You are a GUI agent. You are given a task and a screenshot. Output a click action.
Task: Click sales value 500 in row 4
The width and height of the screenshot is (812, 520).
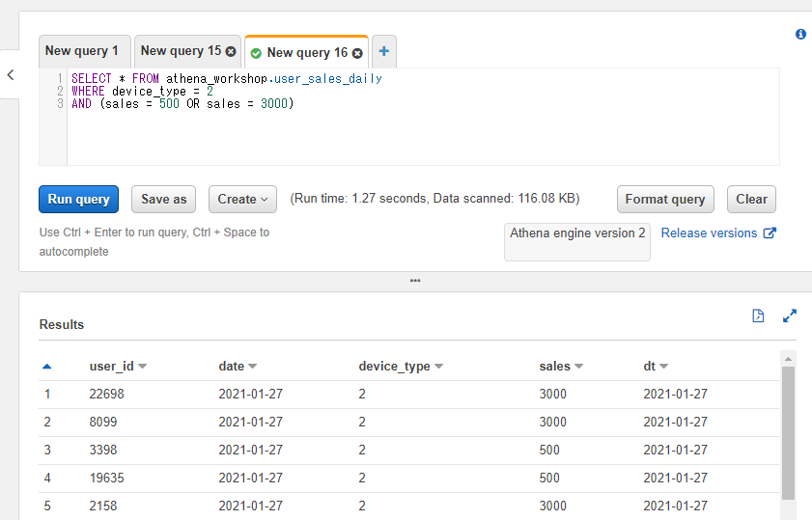(x=549, y=478)
